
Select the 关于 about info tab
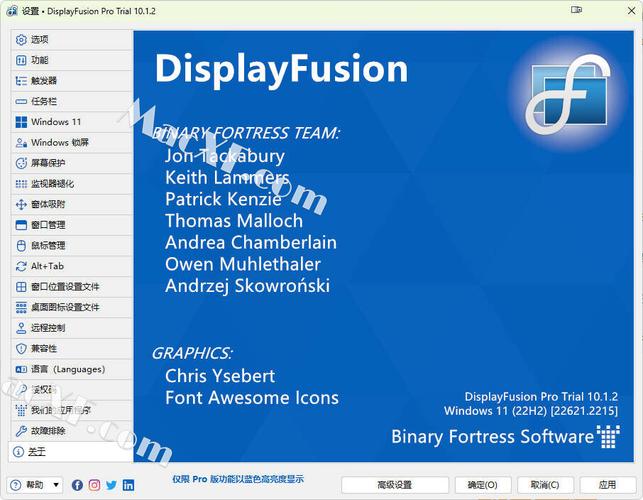71,452
